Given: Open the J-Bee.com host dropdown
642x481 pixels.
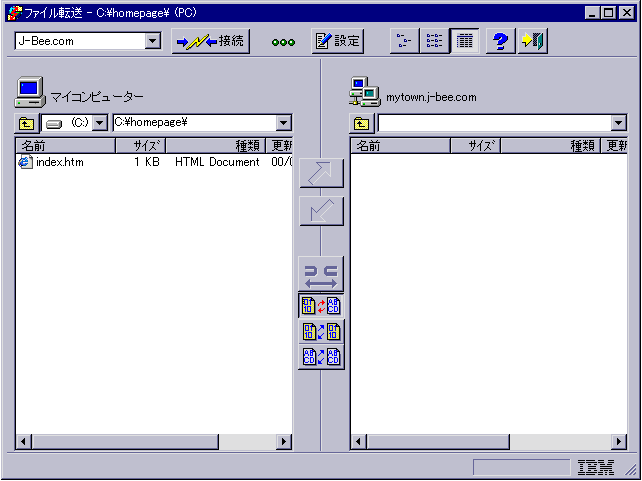Looking at the screenshot, I should point(153,41).
